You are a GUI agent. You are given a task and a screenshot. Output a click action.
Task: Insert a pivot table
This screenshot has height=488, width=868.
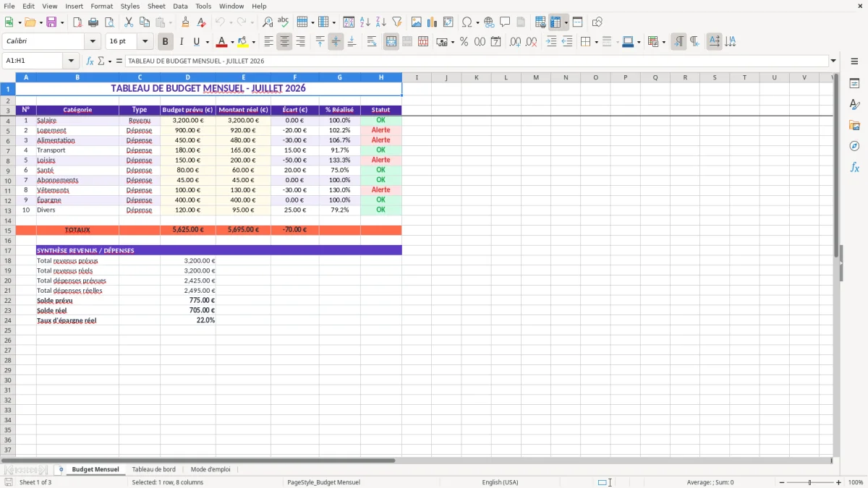(448, 22)
